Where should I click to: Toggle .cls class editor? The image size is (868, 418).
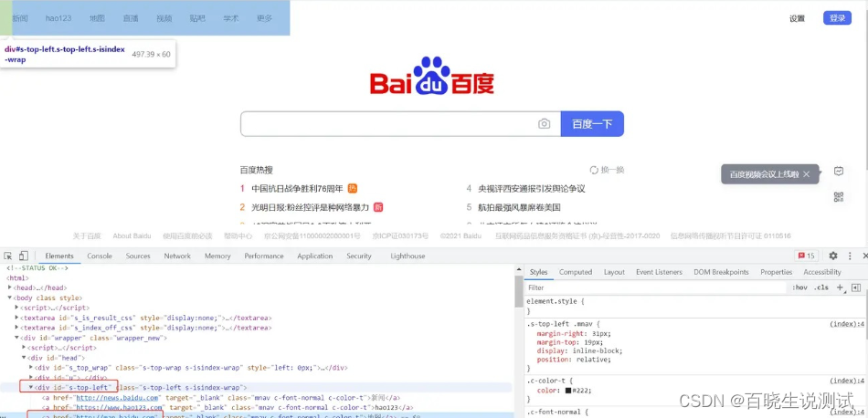[x=821, y=287]
